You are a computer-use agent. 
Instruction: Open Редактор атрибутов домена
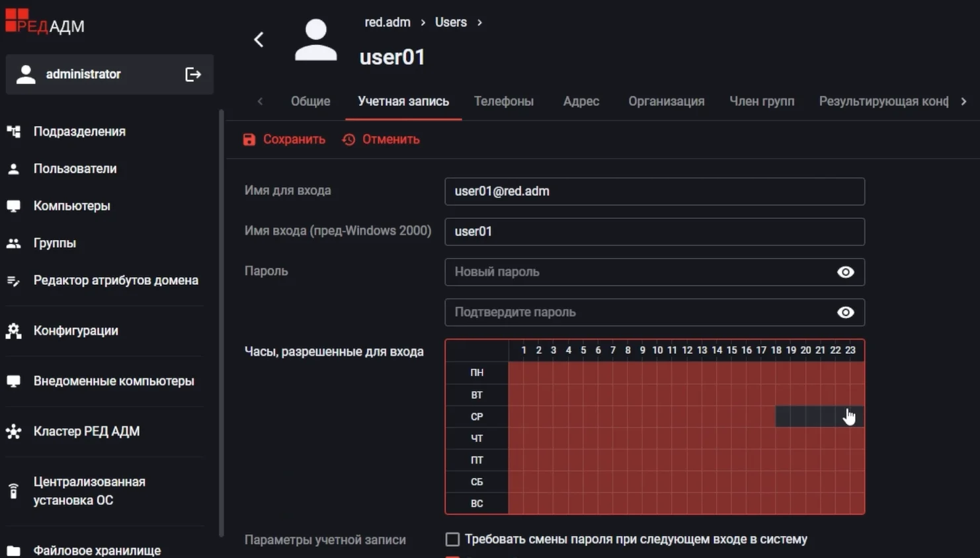115,280
